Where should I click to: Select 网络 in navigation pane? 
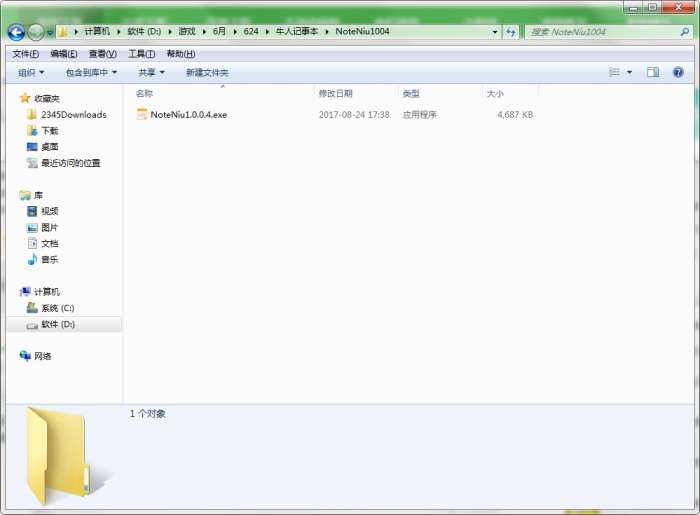(42, 356)
